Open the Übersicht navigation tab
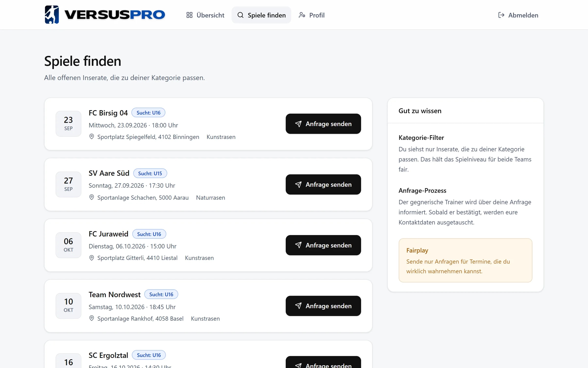The width and height of the screenshot is (588, 368). tap(205, 15)
